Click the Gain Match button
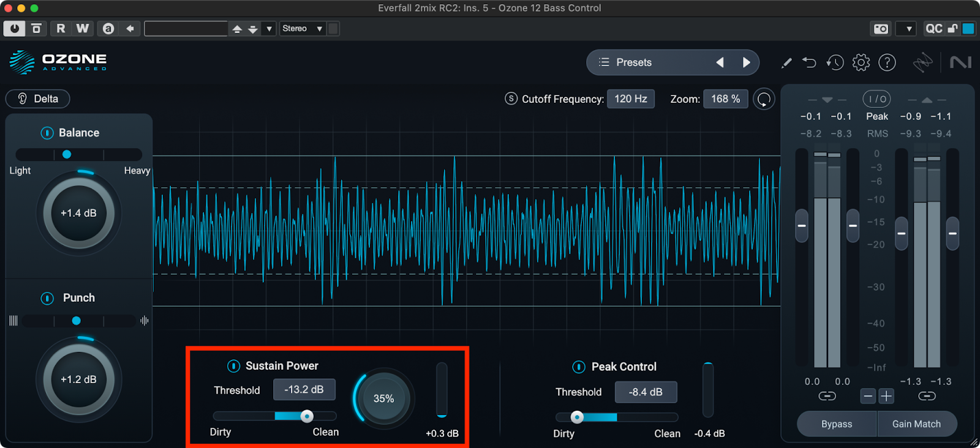The width and height of the screenshot is (980, 448). 916,424
